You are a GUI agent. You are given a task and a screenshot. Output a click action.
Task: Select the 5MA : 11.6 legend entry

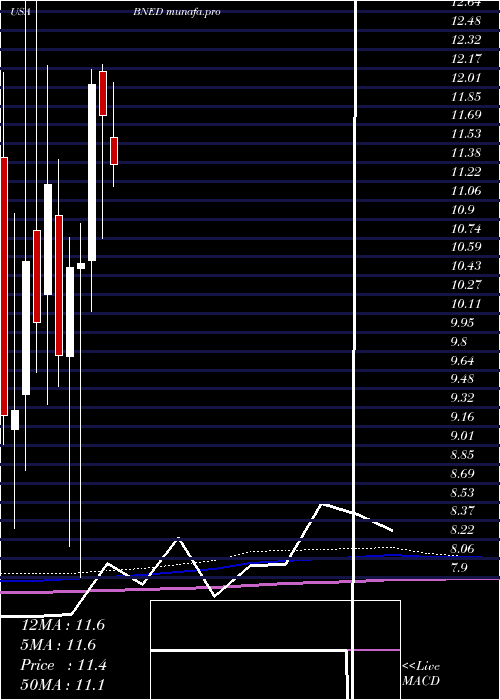[59, 645]
